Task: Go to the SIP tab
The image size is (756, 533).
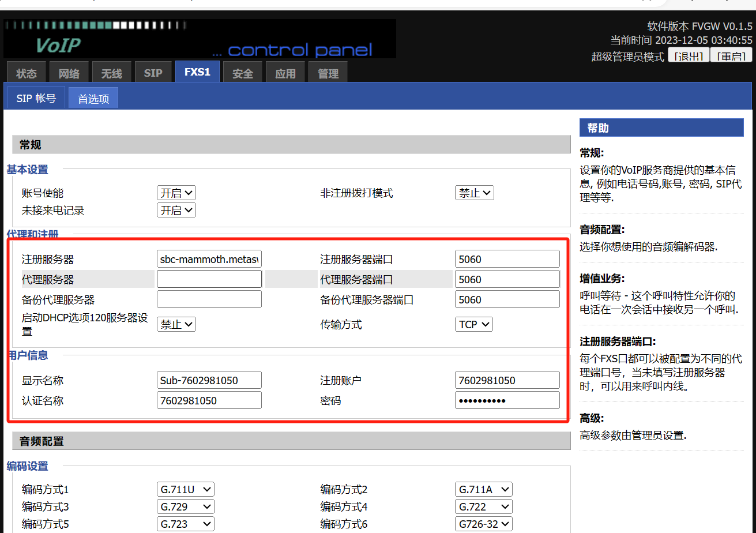Action: 153,73
